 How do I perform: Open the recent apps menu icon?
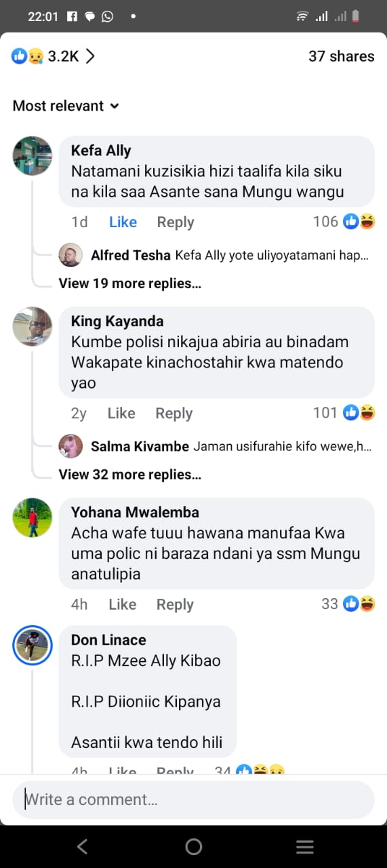point(305,846)
